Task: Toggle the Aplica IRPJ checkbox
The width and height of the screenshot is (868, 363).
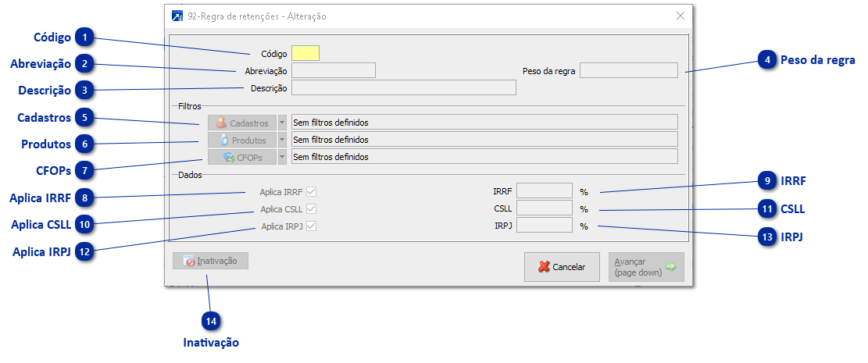Action: pyautogui.click(x=313, y=226)
